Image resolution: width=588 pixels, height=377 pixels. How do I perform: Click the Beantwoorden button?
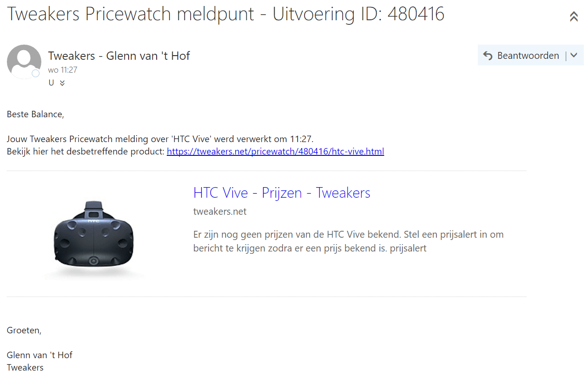(522, 56)
